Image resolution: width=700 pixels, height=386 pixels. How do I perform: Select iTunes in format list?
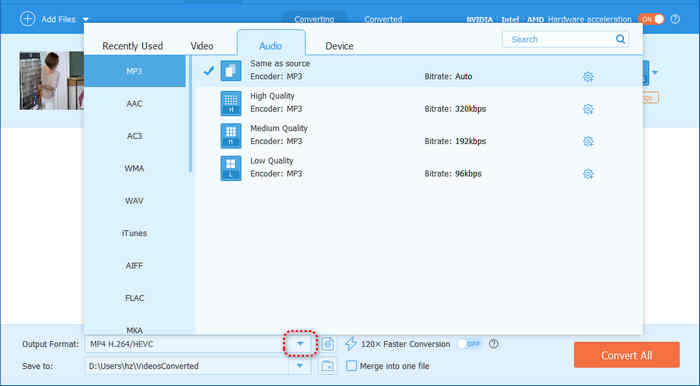pos(135,233)
